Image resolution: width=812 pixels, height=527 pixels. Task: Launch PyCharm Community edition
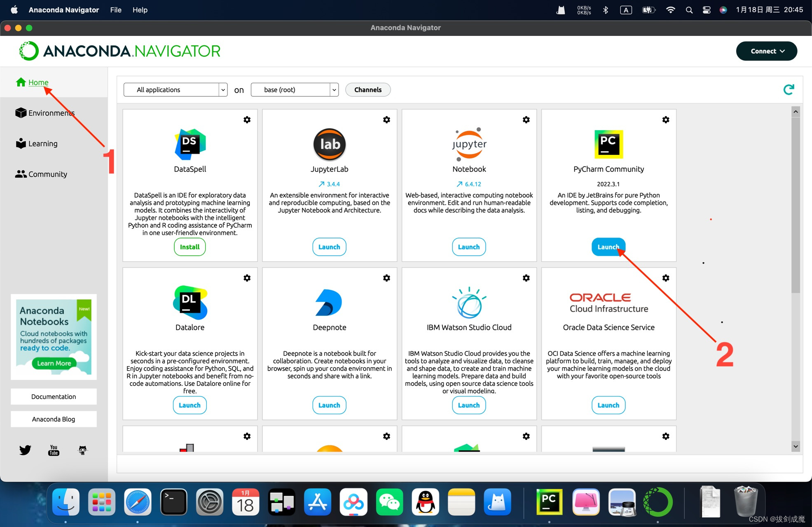pos(608,247)
